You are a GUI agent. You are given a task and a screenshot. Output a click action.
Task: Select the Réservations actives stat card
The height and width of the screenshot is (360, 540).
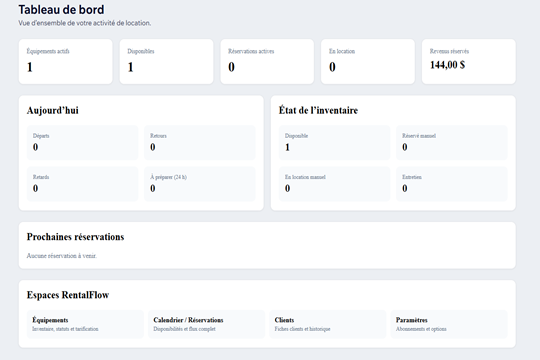[x=267, y=61]
